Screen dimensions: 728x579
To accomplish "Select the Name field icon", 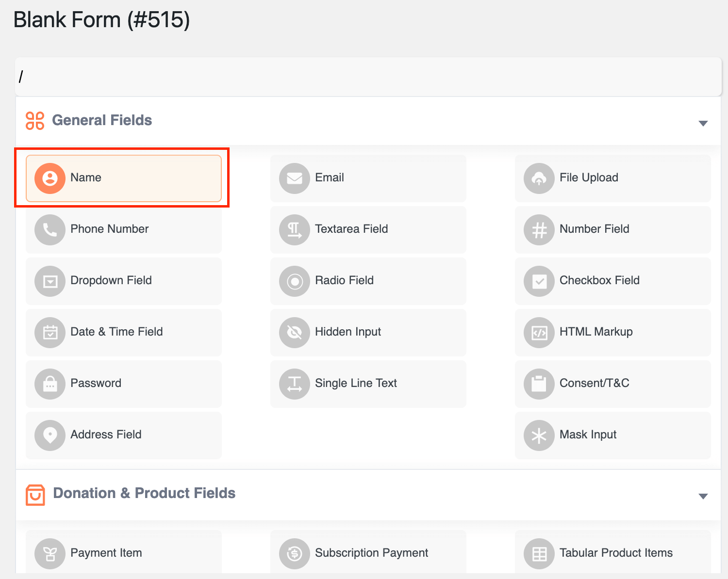I will coord(50,178).
